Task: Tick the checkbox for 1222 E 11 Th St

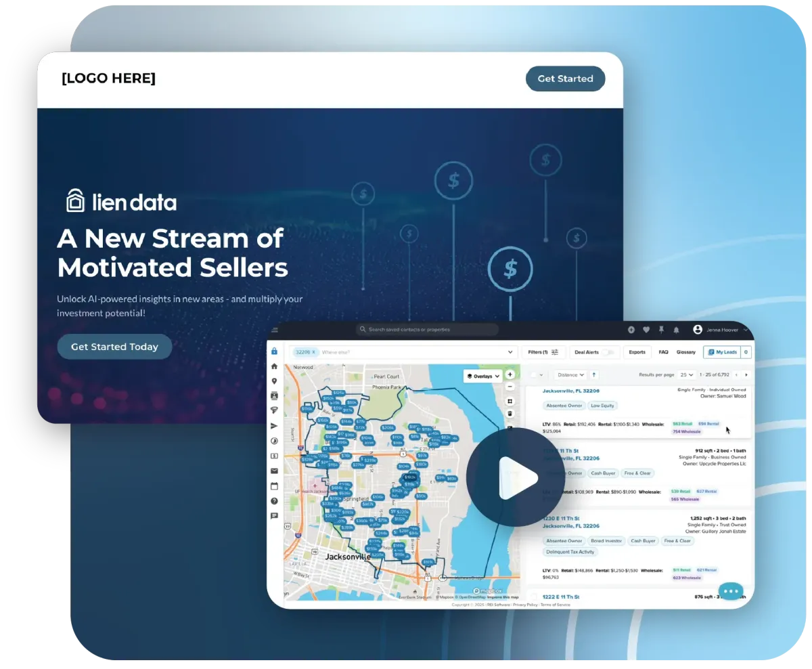Action: click(x=533, y=597)
